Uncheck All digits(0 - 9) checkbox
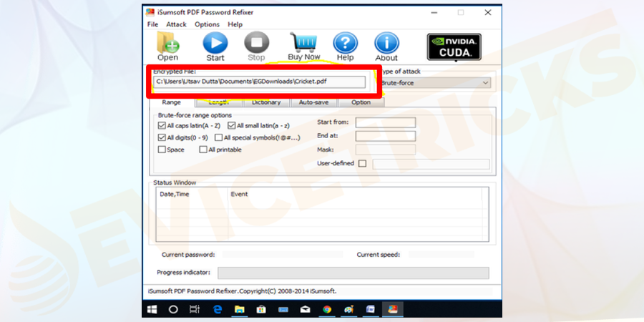644x322 pixels. pyautogui.click(x=162, y=137)
